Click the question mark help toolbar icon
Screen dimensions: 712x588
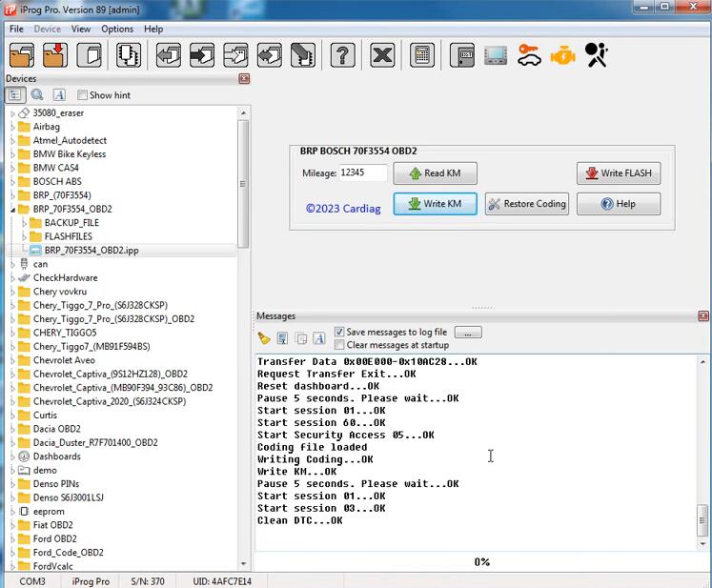(x=343, y=55)
